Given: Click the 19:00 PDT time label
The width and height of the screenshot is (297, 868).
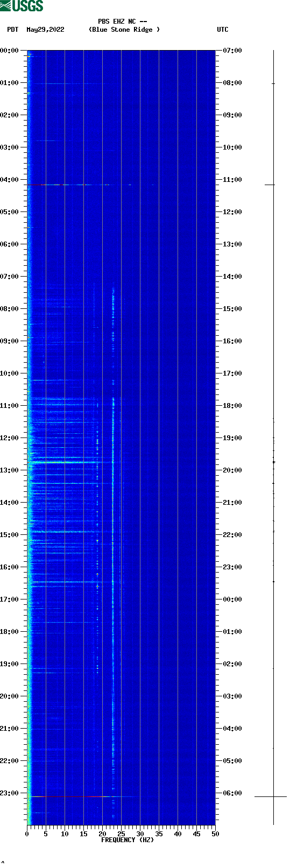Looking at the screenshot, I should pos(9,664).
